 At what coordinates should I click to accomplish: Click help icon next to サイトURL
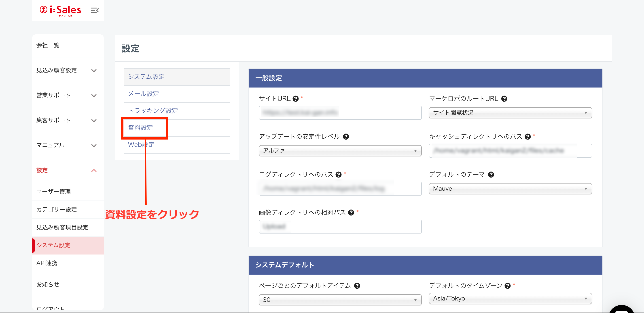click(x=295, y=99)
